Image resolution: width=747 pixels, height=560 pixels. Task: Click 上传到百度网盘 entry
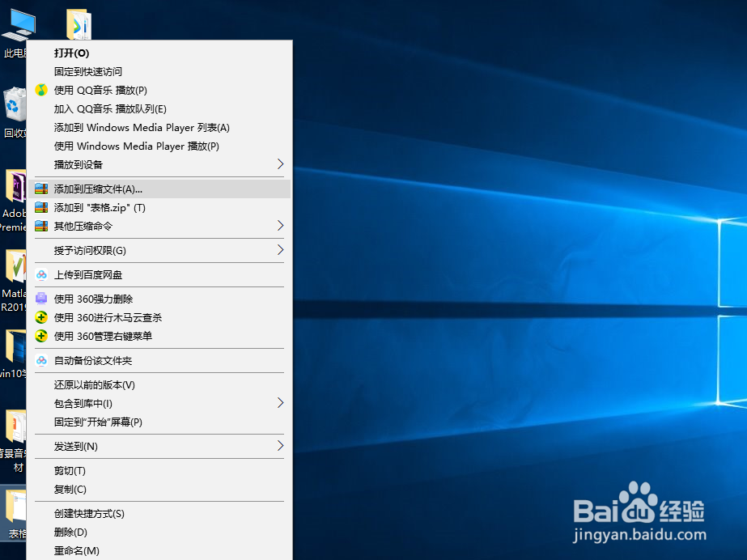[x=159, y=275]
